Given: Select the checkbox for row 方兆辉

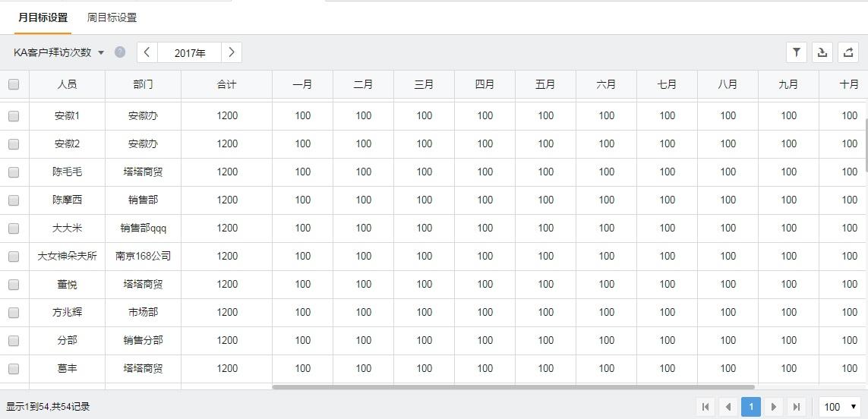Looking at the screenshot, I should point(14,313).
